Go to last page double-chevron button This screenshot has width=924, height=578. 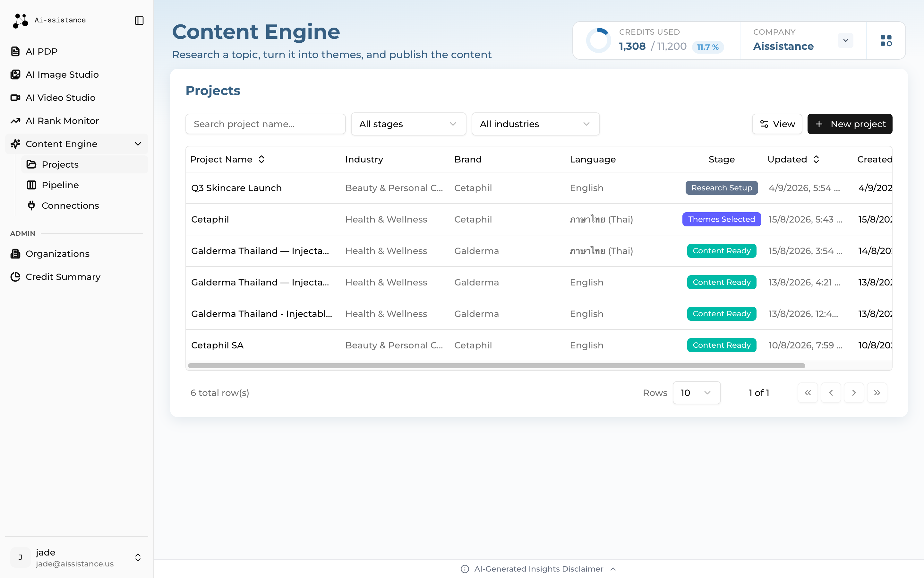tap(877, 393)
